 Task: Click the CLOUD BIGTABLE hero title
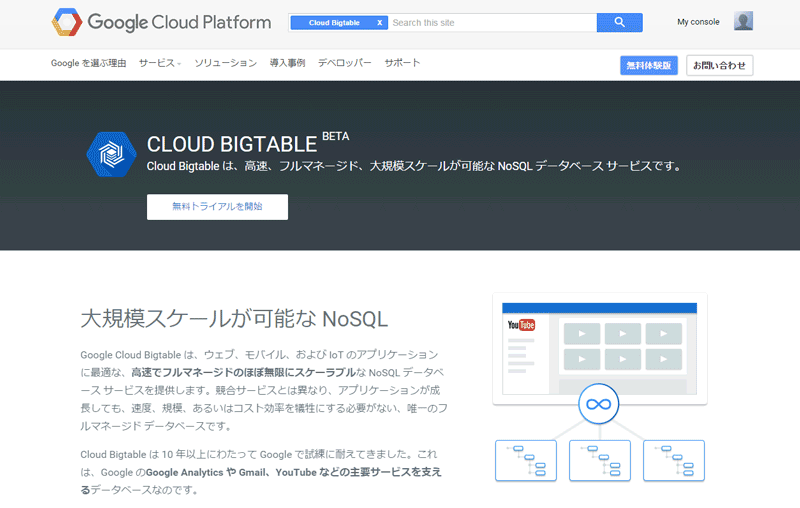point(232,144)
